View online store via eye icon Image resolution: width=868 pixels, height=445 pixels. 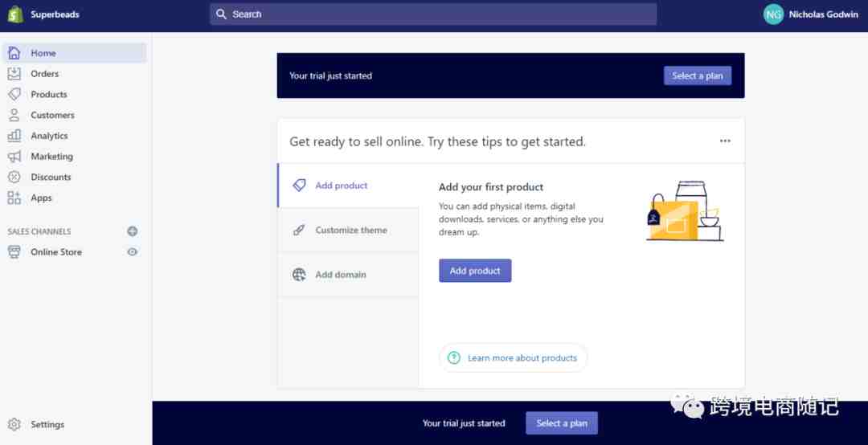[133, 252]
